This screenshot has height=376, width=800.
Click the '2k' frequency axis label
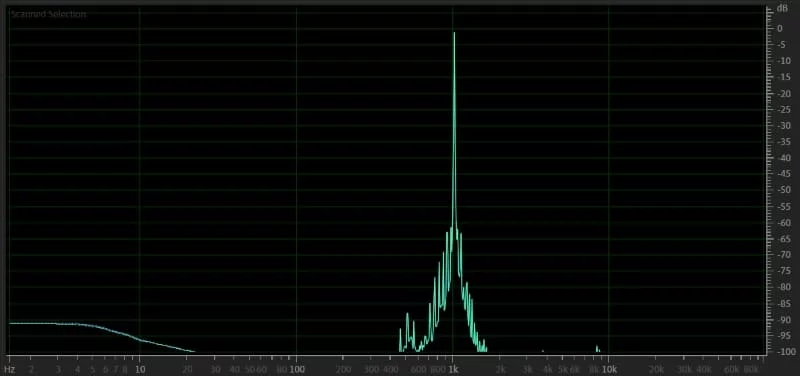click(500, 369)
